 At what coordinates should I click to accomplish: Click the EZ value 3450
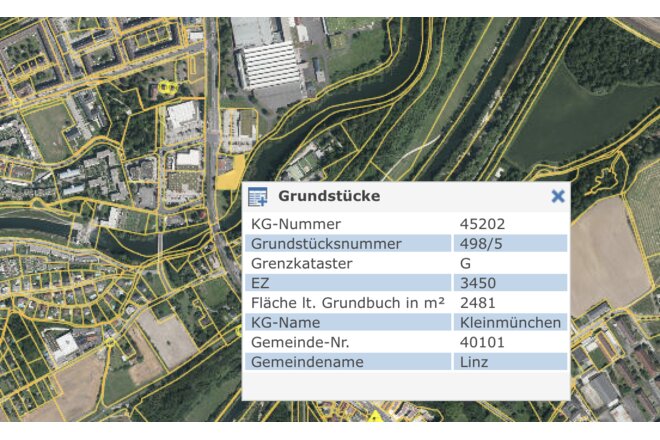click(478, 283)
